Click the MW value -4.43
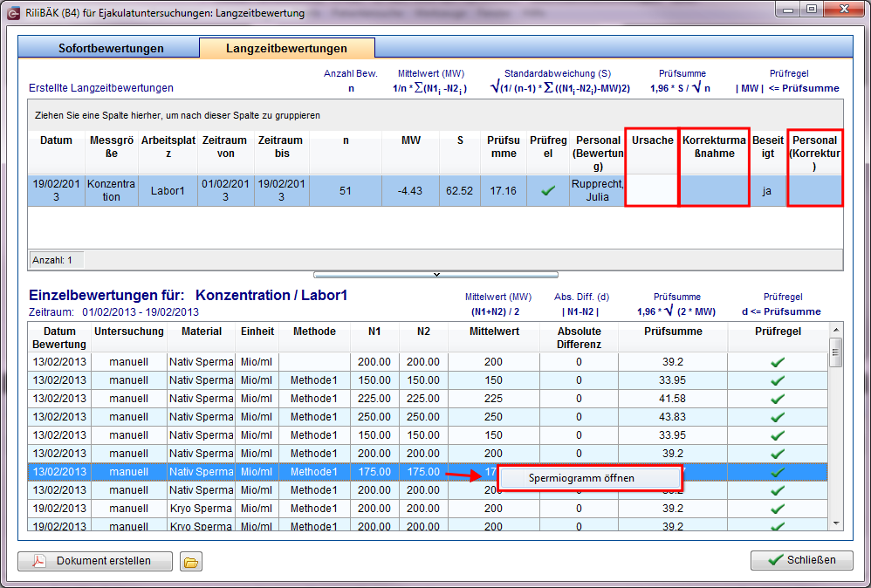 410,191
